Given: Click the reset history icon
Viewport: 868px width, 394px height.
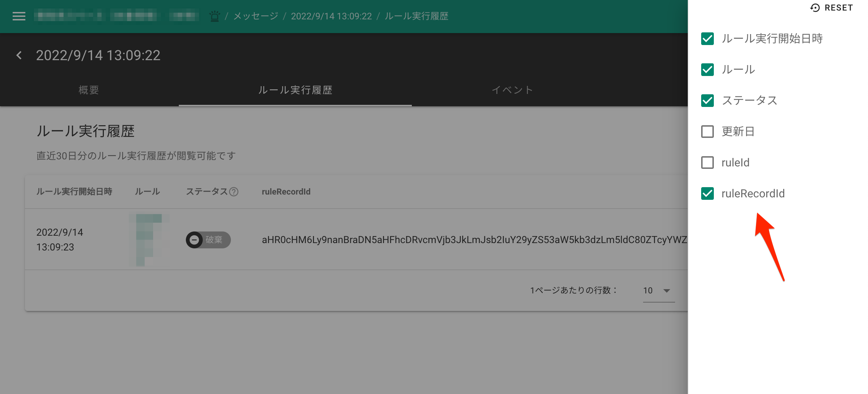Looking at the screenshot, I should coord(815,8).
